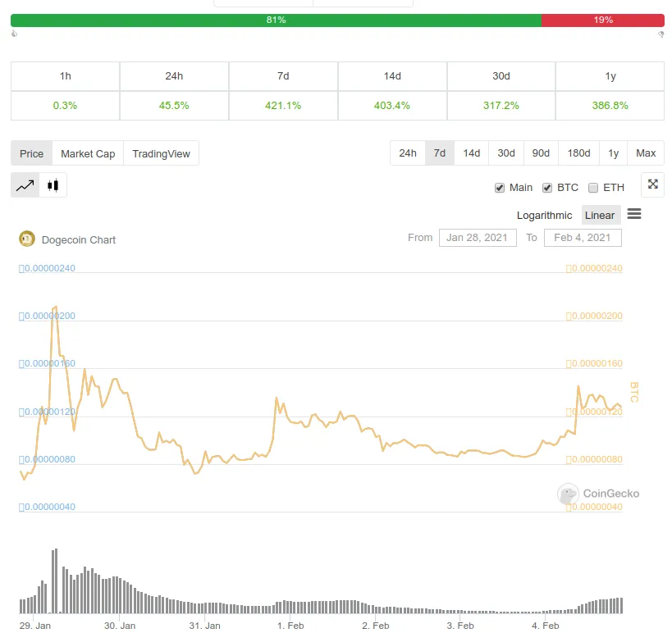Select Linear scale option

(x=601, y=215)
